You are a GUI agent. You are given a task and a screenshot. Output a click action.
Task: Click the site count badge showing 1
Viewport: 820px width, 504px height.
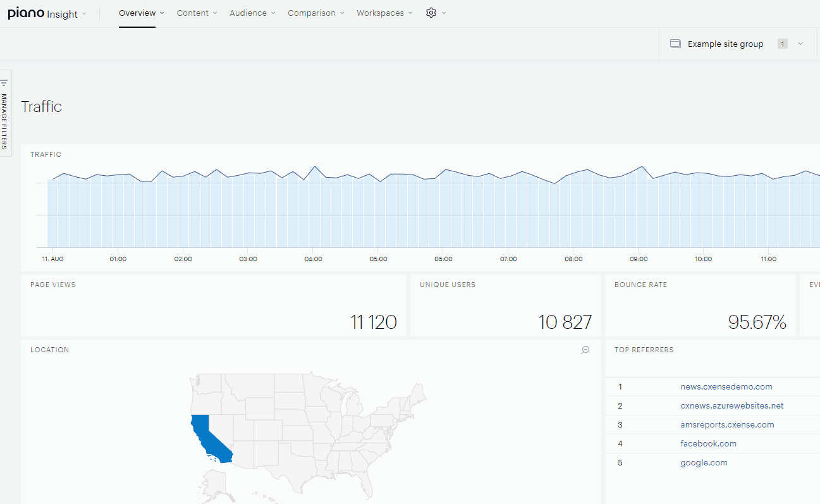point(783,44)
